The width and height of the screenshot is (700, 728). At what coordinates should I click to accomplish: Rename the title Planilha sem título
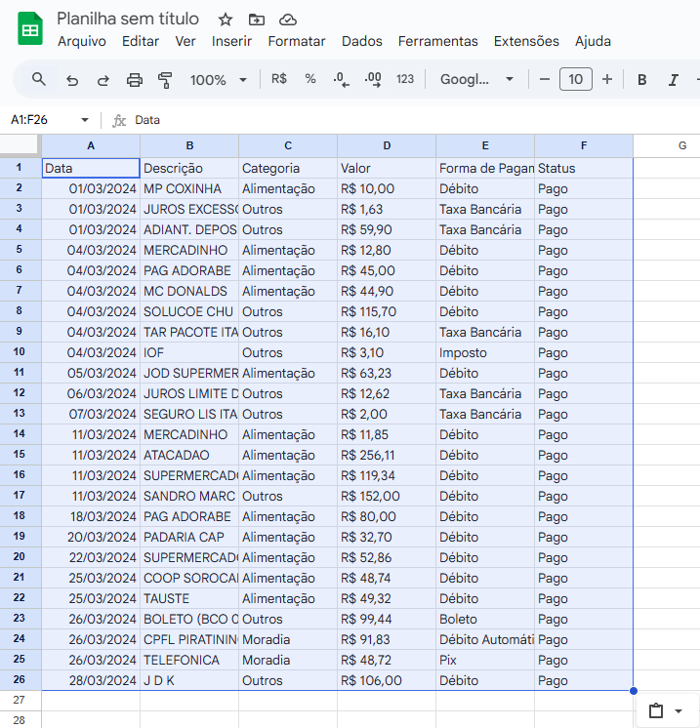point(128,19)
